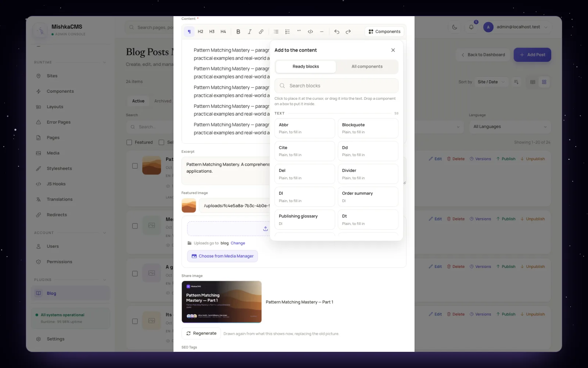Viewport: 588px width, 368px height.
Task: Insert a code block with the code icon
Action: point(310,32)
